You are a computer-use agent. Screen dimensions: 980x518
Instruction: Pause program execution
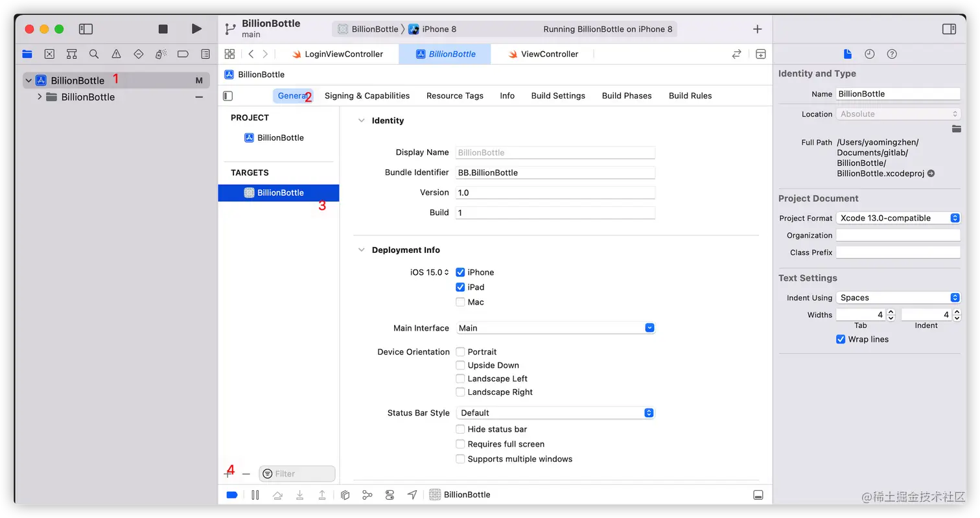tap(255, 495)
